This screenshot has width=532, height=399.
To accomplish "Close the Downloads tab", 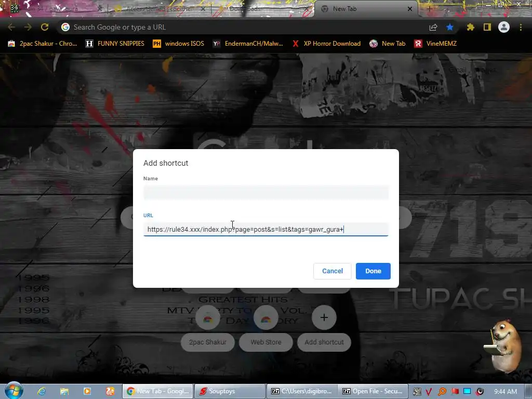I will 307,9.
